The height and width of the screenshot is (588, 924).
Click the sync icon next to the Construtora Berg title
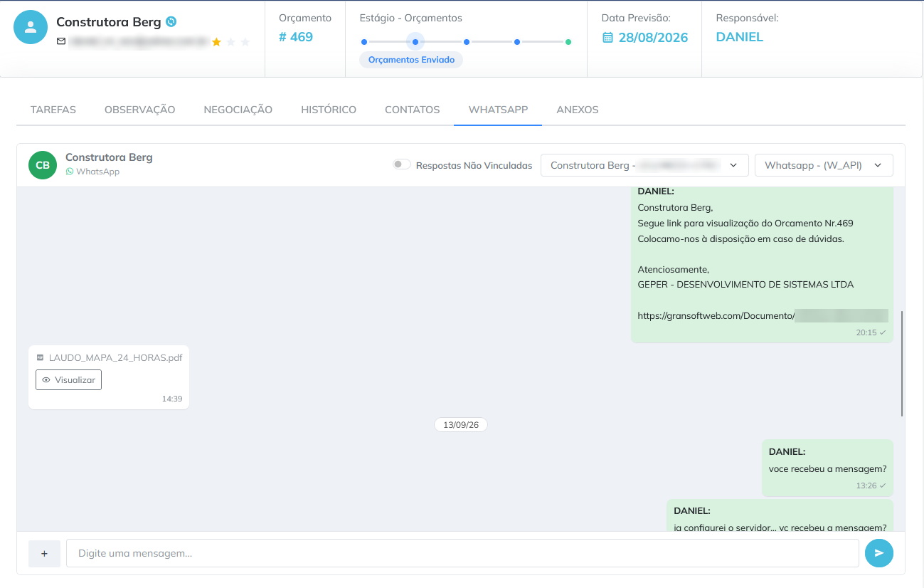(171, 22)
